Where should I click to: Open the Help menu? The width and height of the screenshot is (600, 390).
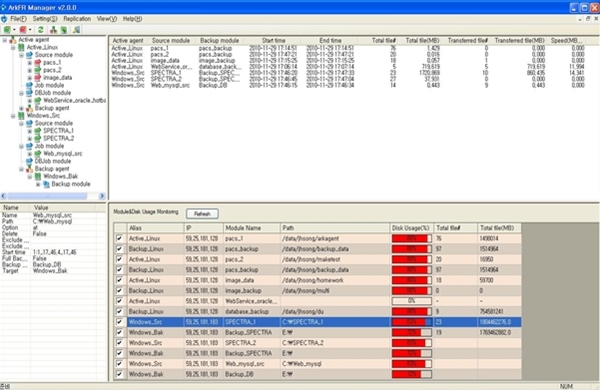click(132, 19)
